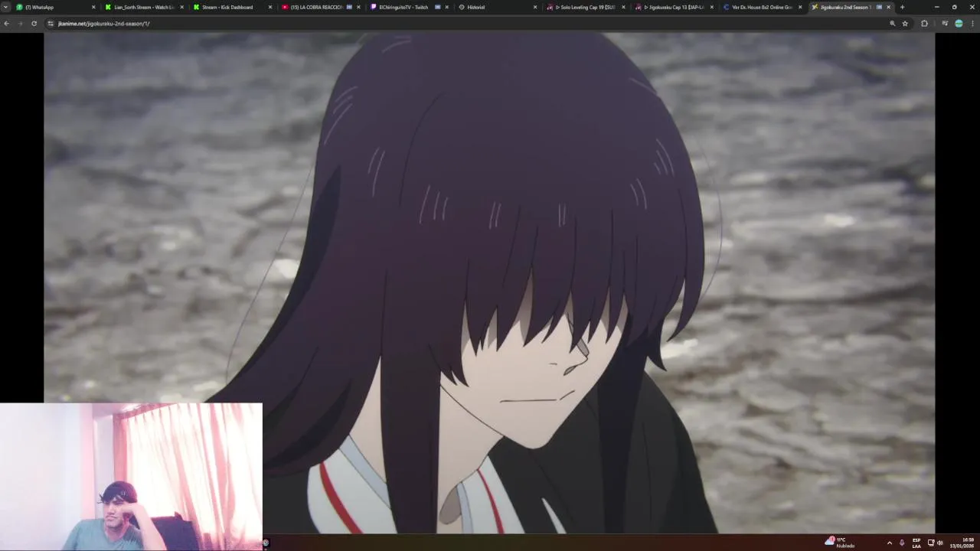View site information icon in address bar
This screenshot has width=980, height=551.
(x=51, y=24)
